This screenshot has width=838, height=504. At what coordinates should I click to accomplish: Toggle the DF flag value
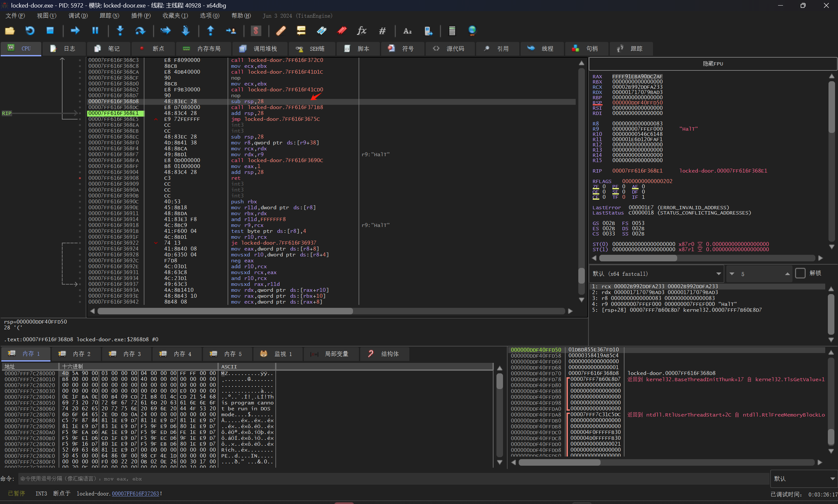click(643, 192)
